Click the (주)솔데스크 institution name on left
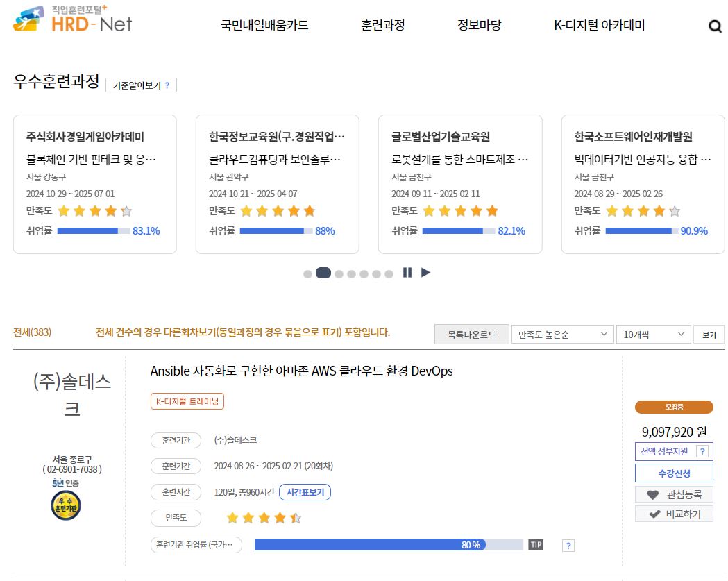The image size is (728, 581). tap(72, 395)
